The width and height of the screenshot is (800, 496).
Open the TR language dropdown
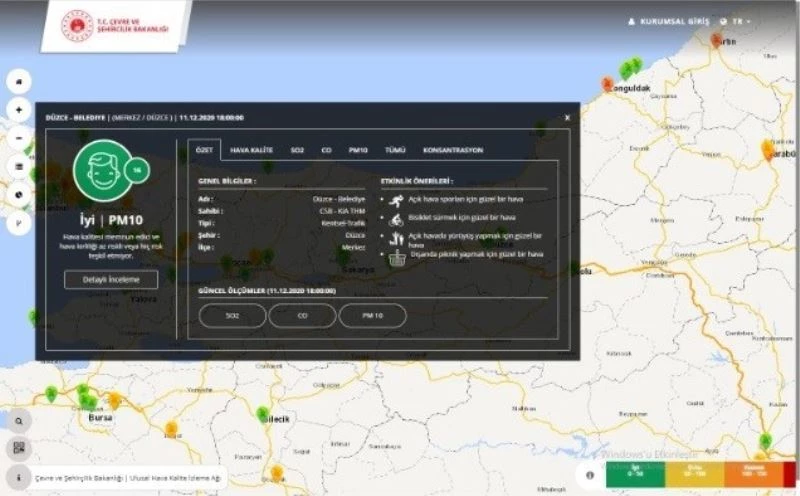coord(741,21)
